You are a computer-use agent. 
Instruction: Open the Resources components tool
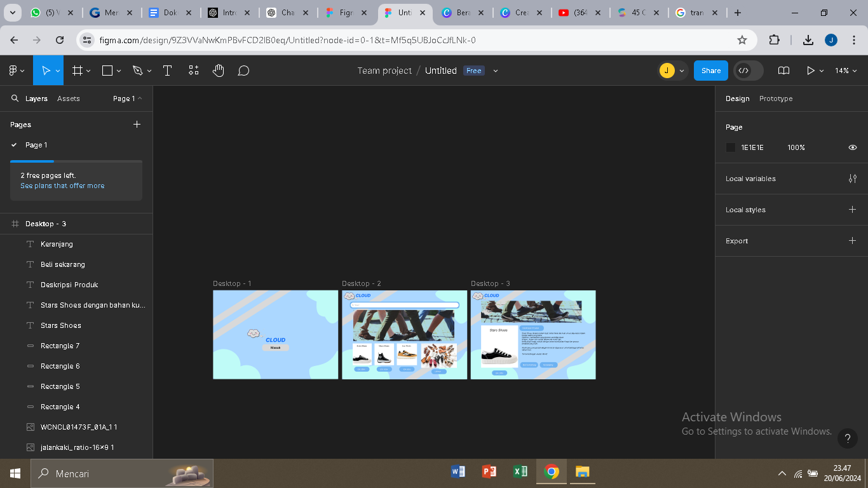(x=194, y=71)
